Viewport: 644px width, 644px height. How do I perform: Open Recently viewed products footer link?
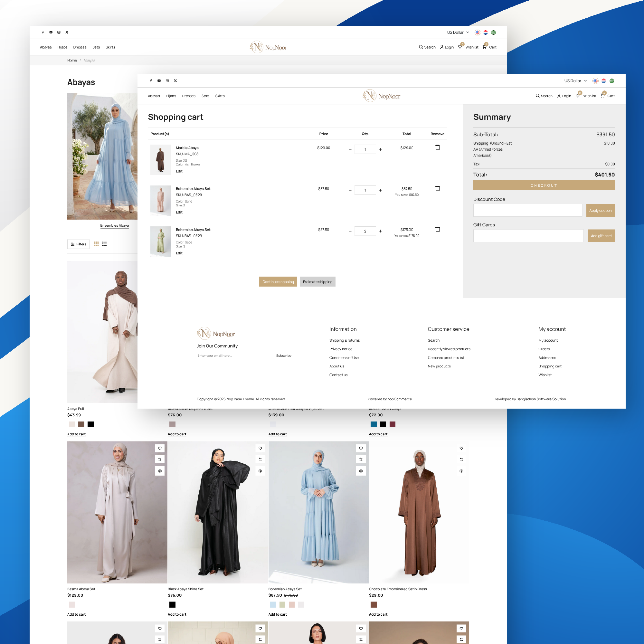pyautogui.click(x=449, y=349)
